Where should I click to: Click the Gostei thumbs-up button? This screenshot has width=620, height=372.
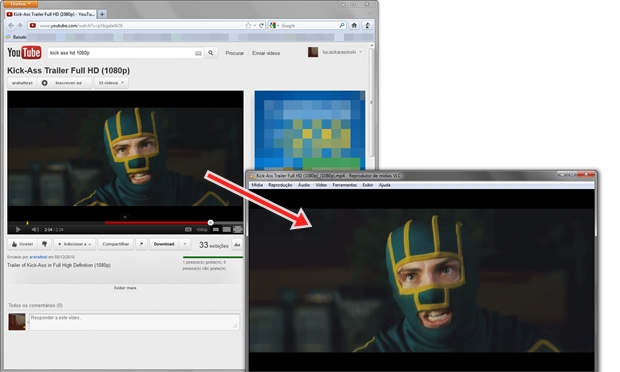(x=22, y=244)
